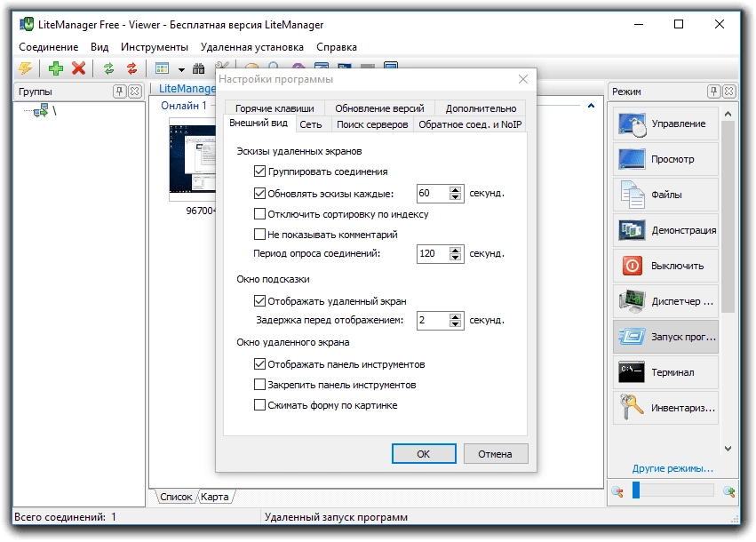The height and width of the screenshot is (542, 756).
Task: Click the green arrows refresh toolbar icon
Action: click(109, 68)
